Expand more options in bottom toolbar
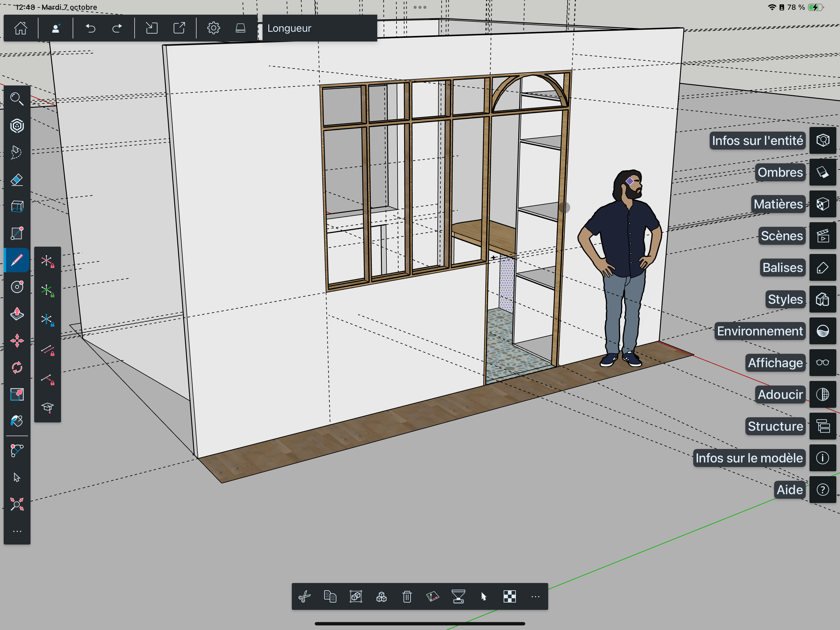The height and width of the screenshot is (630, 840). coord(535,597)
